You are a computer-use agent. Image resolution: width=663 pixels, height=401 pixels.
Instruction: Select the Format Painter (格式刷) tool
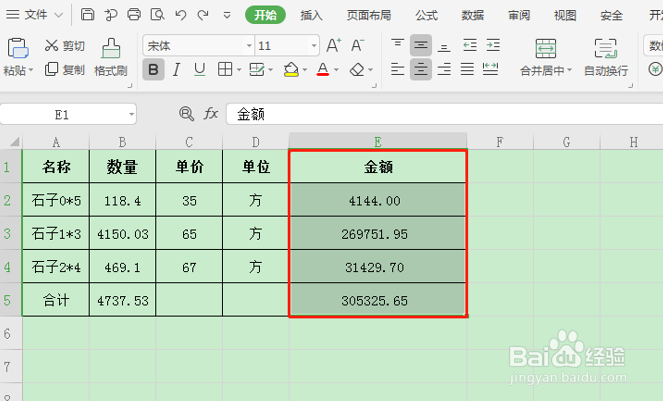click(x=111, y=57)
